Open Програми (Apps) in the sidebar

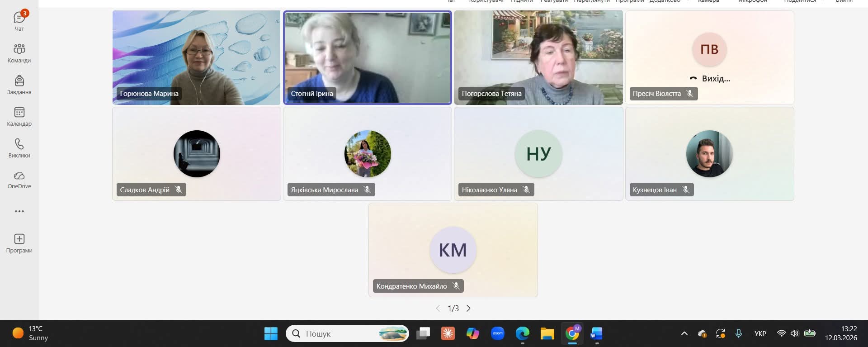click(19, 243)
